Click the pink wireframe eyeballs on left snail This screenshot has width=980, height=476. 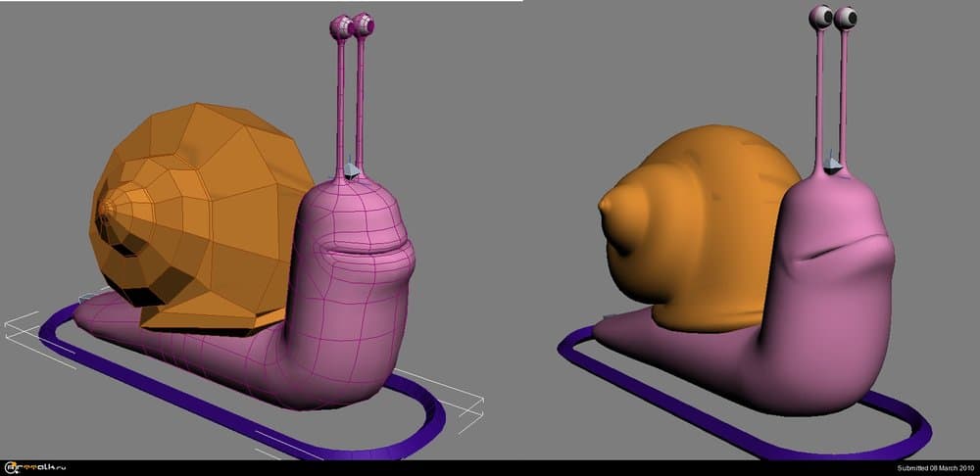click(353, 26)
